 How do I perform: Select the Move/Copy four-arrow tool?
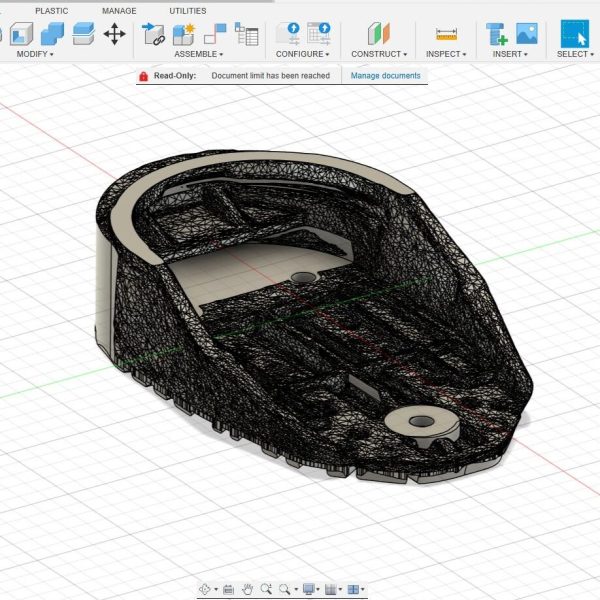tap(115, 34)
